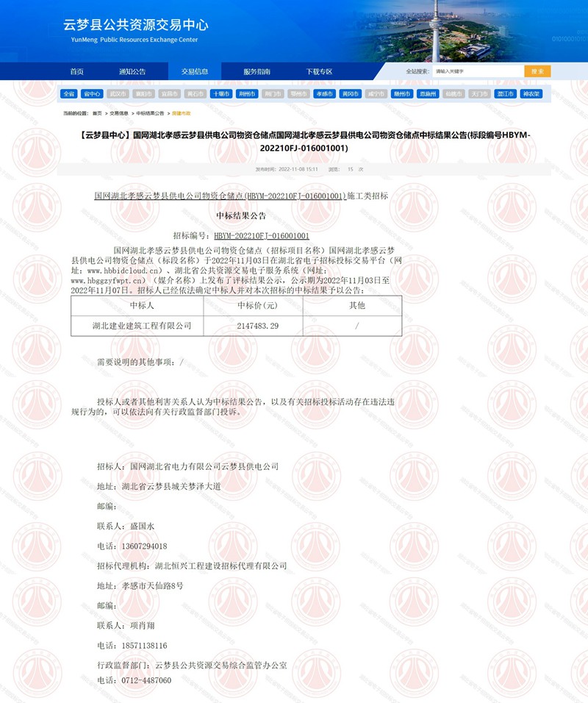Click the 需要说明的其他事项 line

click(140, 363)
